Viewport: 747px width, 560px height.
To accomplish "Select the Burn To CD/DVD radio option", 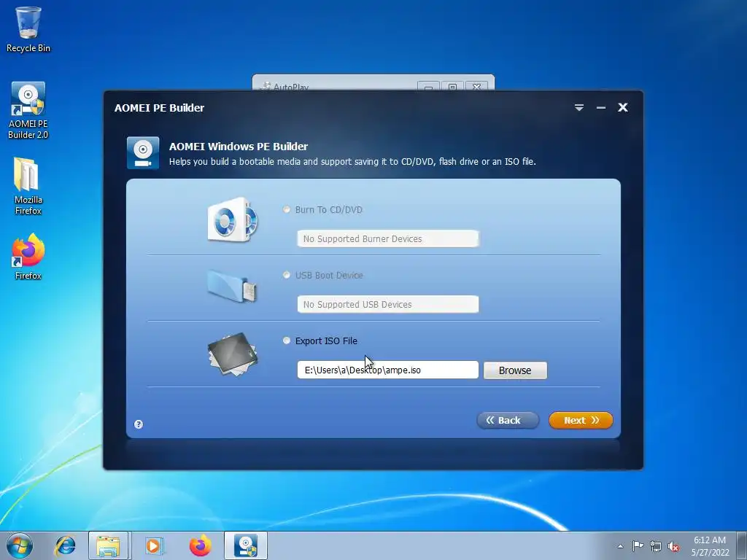I will [x=286, y=209].
